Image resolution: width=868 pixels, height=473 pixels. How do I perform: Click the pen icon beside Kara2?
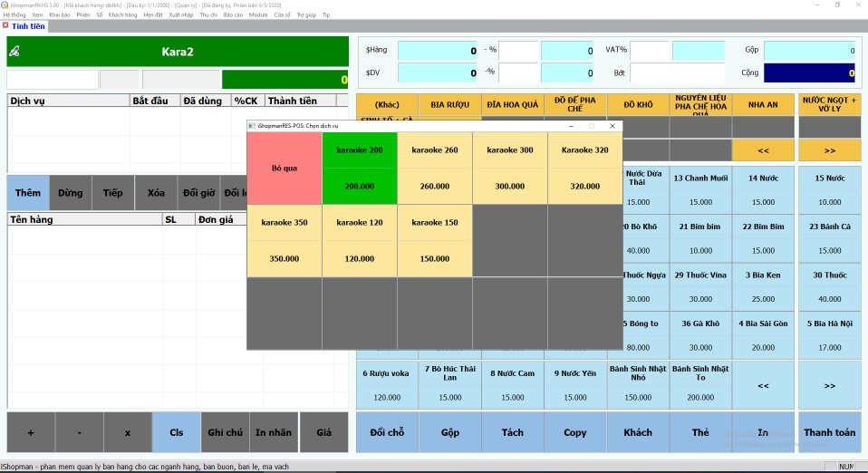[x=14, y=51]
